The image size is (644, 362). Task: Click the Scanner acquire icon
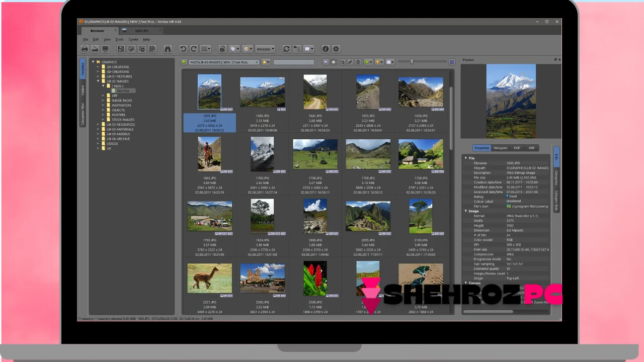[x=95, y=49]
